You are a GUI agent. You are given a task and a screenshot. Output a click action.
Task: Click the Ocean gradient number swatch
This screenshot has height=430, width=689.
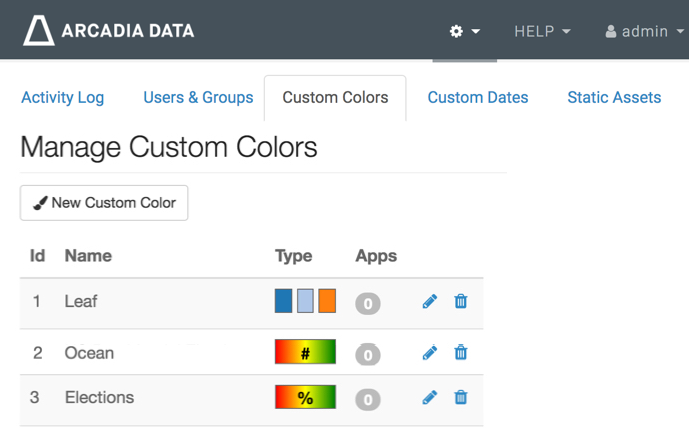point(305,352)
